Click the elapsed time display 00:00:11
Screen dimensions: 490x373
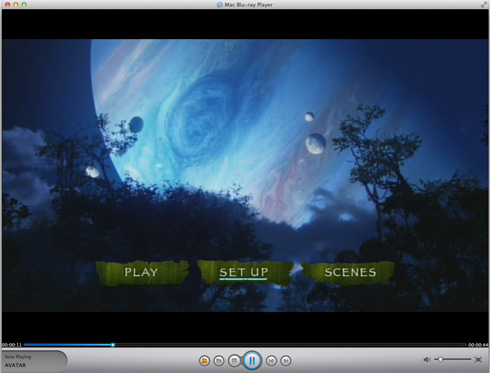[12, 345]
